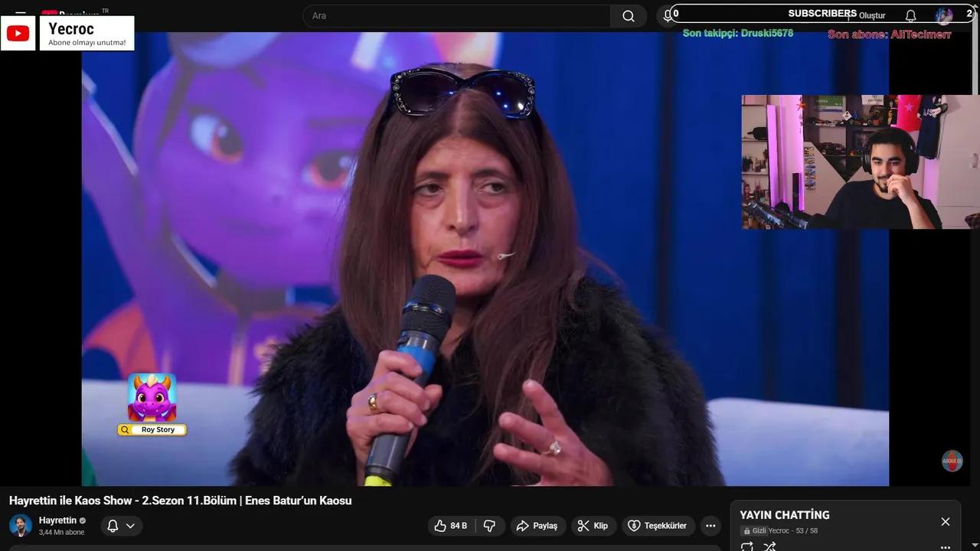This screenshot has width=980, height=551.
Task: Focus the Ara search field
Action: (x=456, y=16)
